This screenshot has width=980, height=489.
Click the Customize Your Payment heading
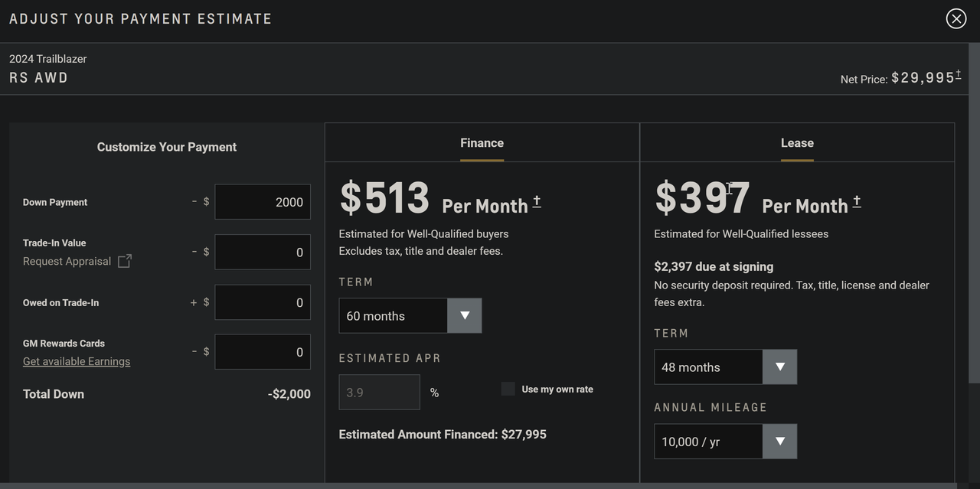click(x=167, y=147)
